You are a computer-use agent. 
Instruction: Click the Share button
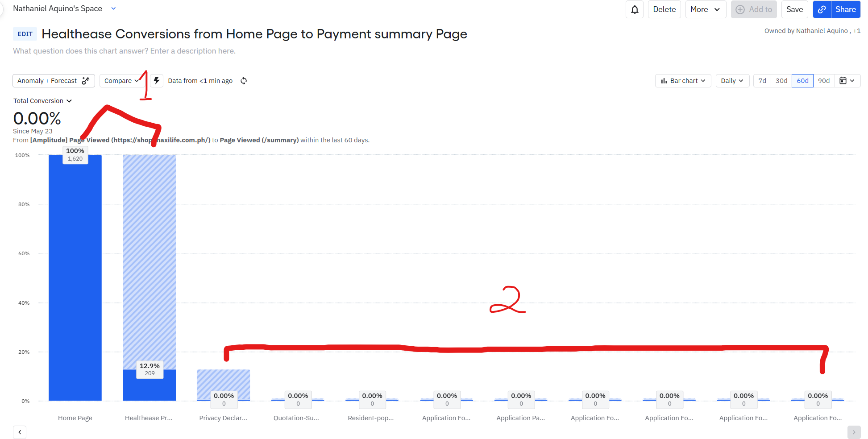point(846,9)
